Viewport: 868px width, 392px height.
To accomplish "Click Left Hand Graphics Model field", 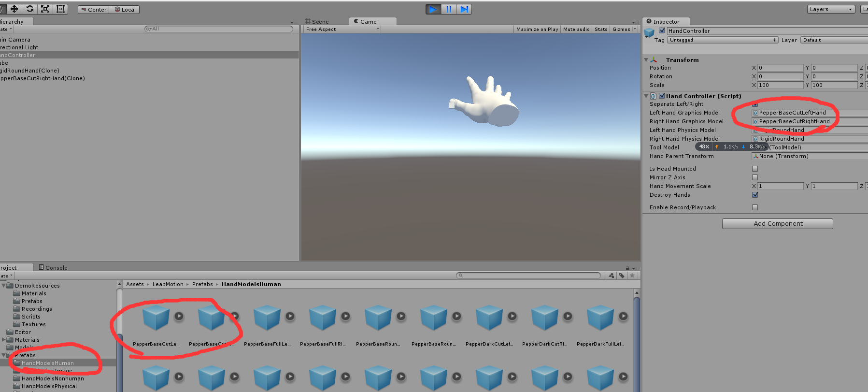I will coord(810,113).
